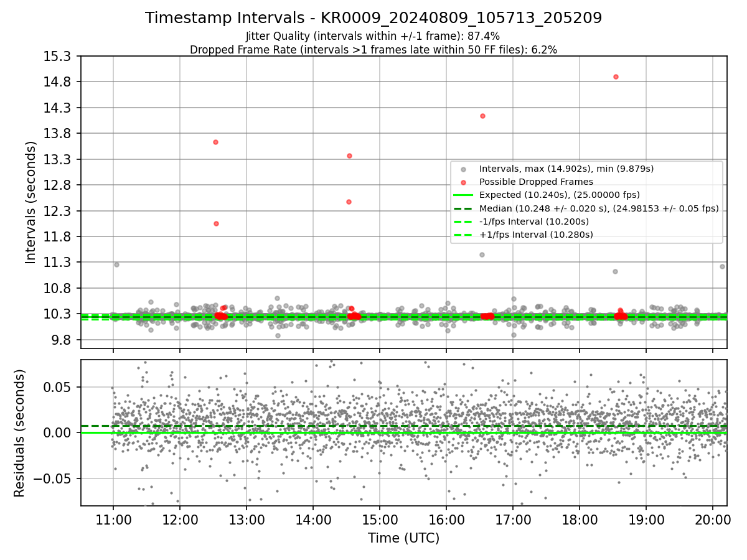Click the 20:00 time tick label

(713, 519)
